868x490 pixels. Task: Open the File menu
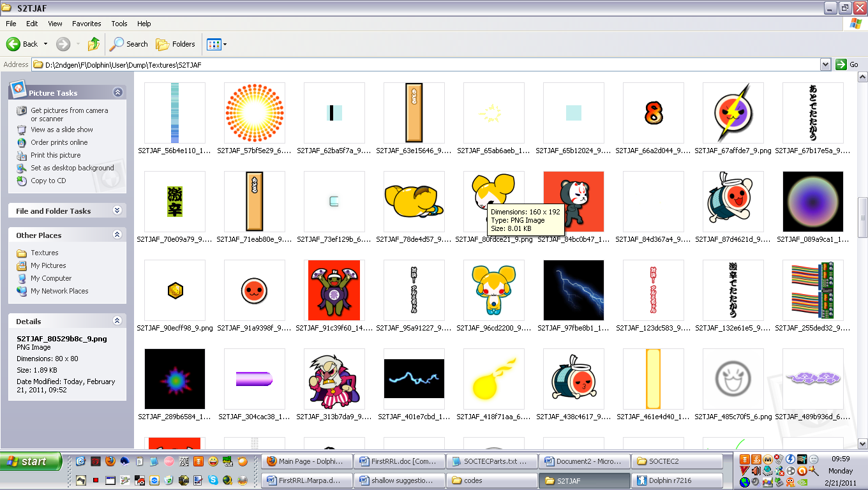[x=11, y=24]
